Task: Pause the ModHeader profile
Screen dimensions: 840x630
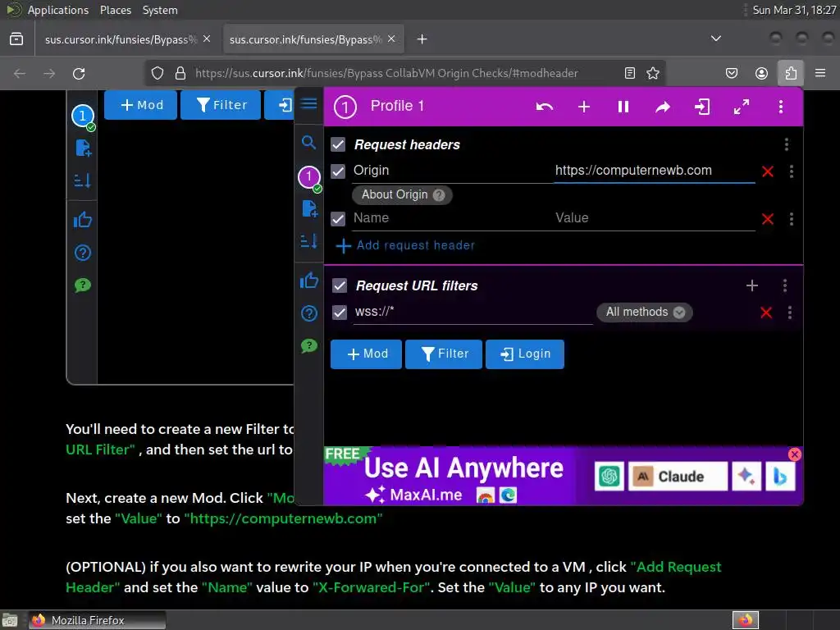Action: [x=623, y=107]
